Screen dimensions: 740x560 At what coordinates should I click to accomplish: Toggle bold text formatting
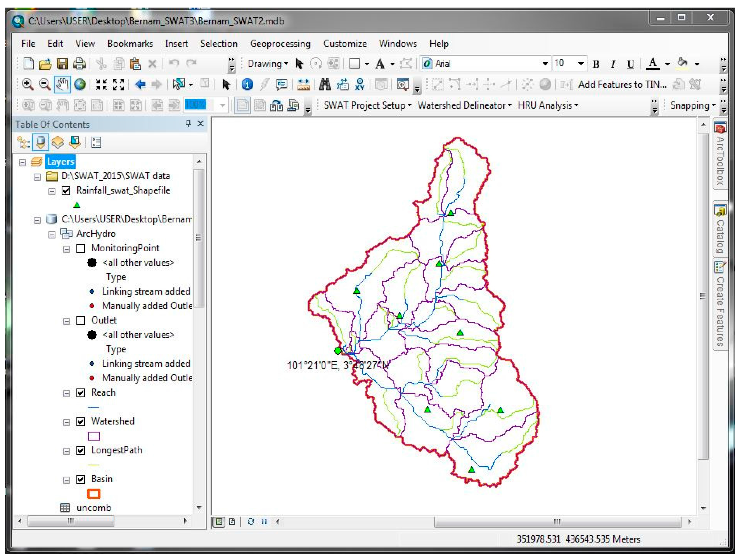pos(596,64)
